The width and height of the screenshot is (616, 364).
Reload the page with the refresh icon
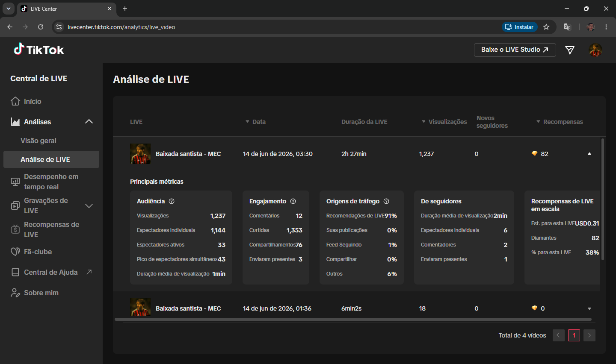click(41, 27)
